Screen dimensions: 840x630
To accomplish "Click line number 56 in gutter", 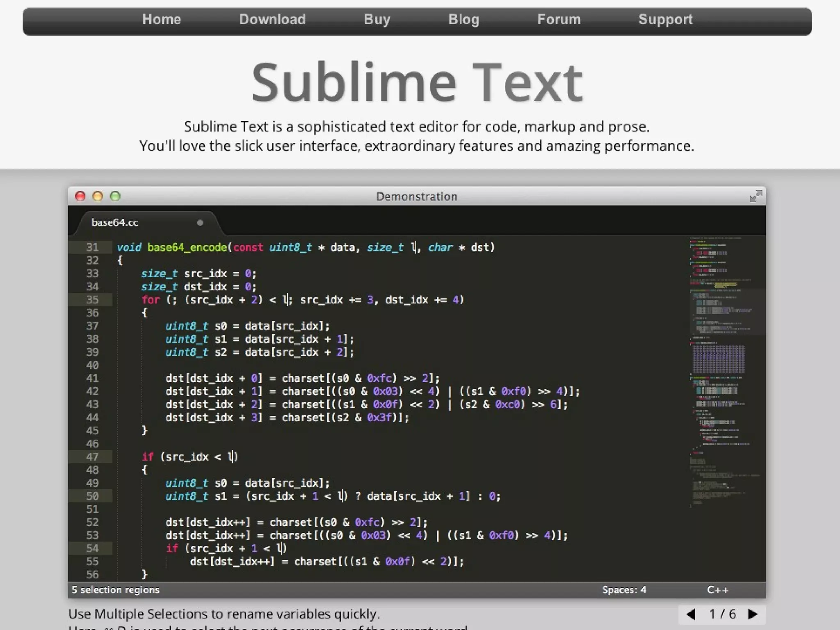I will 92,575.
